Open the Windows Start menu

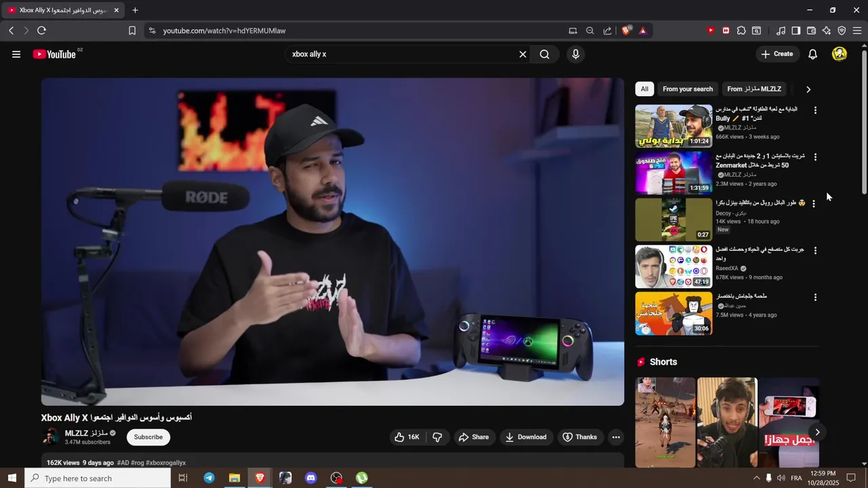(12, 478)
